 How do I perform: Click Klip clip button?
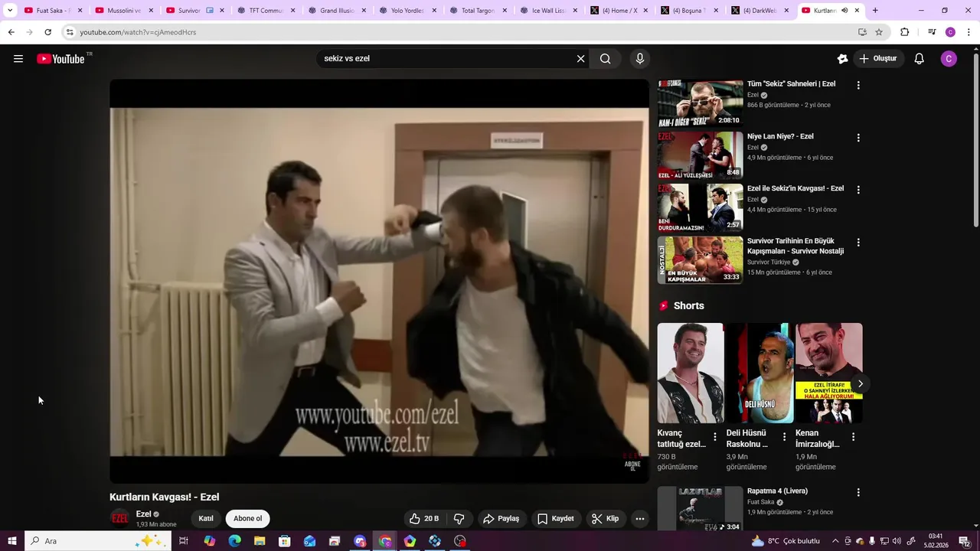(x=605, y=519)
